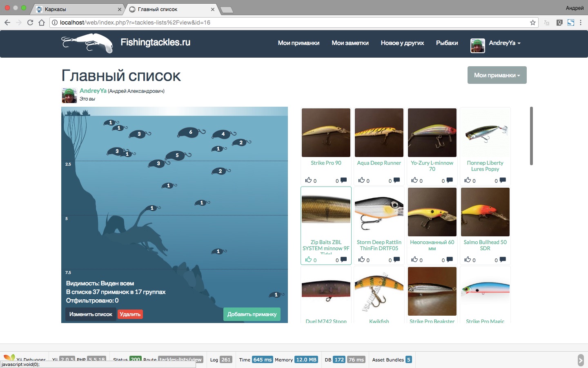The width and height of the screenshot is (588, 368).
Task: Like the Yo-Zury L-minnow 70 lure
Action: click(x=414, y=180)
